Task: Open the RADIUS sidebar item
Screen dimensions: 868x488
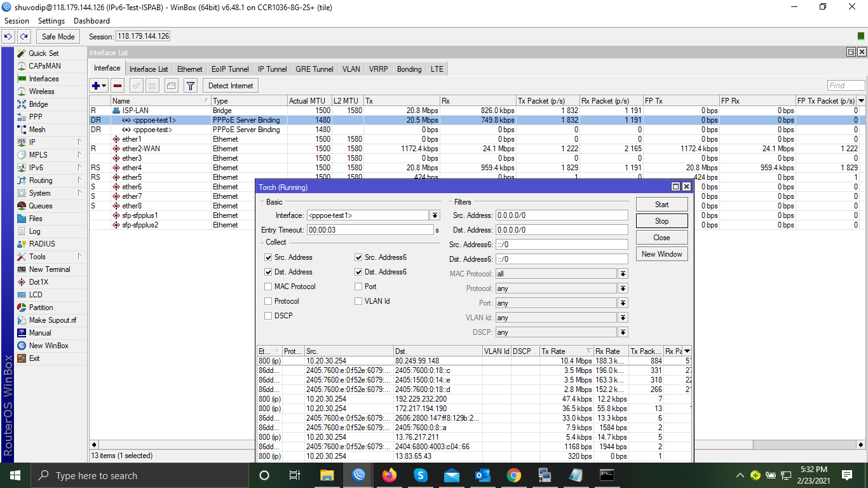Action: click(x=42, y=244)
